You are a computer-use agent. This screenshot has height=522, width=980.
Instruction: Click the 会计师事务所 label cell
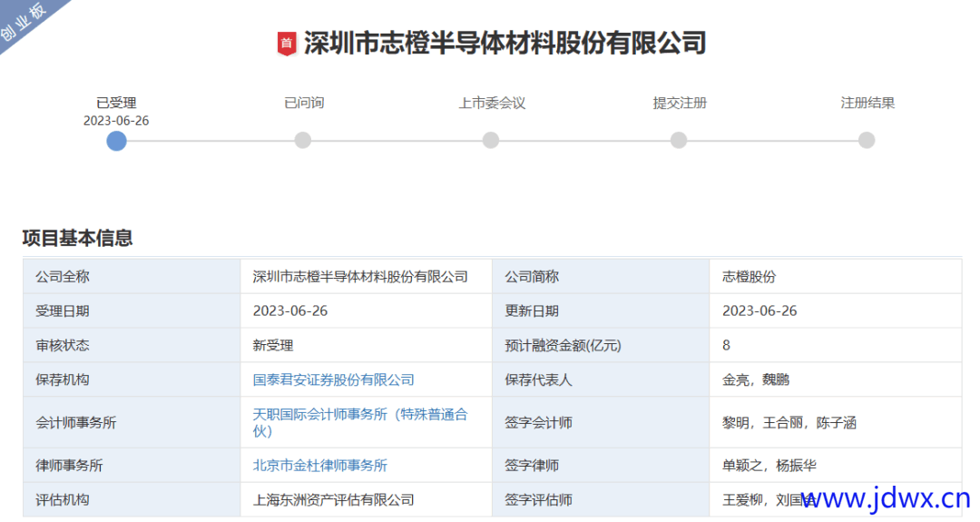pyautogui.click(x=132, y=423)
